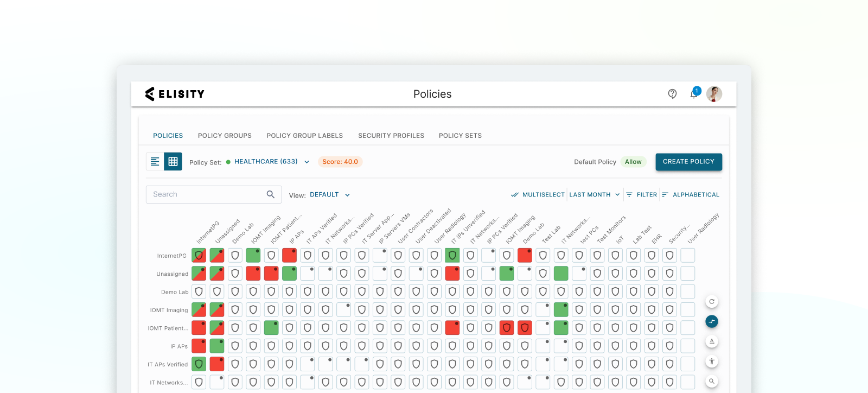Go to the SECURITY PROFILES tab

[x=391, y=136]
